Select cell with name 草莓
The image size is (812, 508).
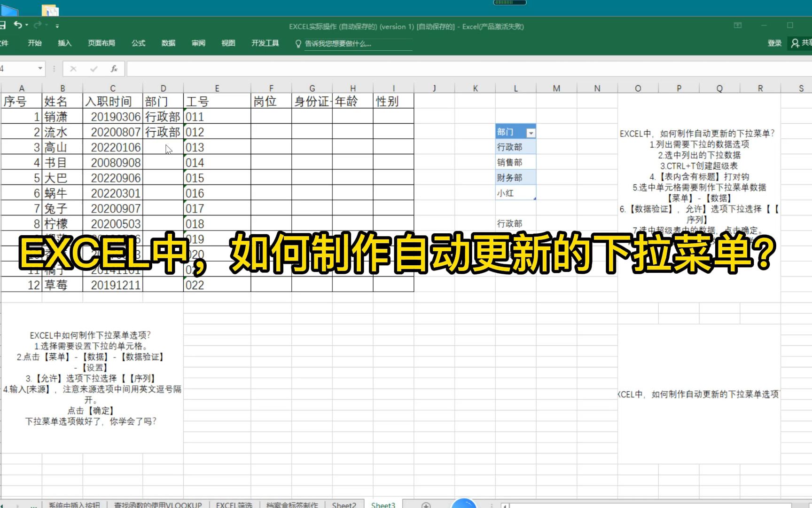click(62, 285)
